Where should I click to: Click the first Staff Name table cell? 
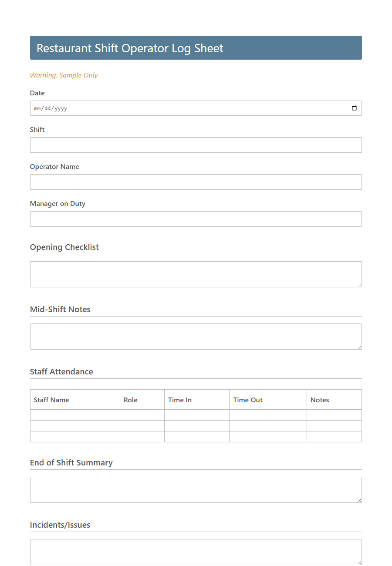pyautogui.click(x=74, y=415)
